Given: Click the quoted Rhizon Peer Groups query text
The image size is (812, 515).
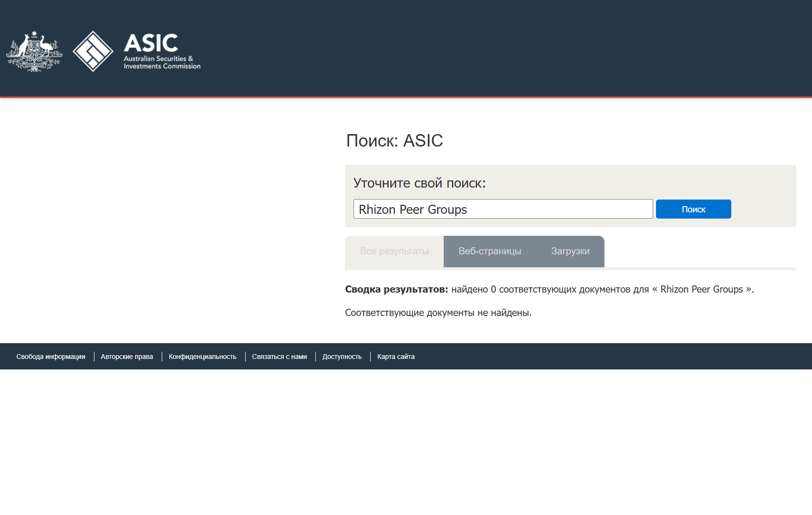Looking at the screenshot, I should 701,289.
